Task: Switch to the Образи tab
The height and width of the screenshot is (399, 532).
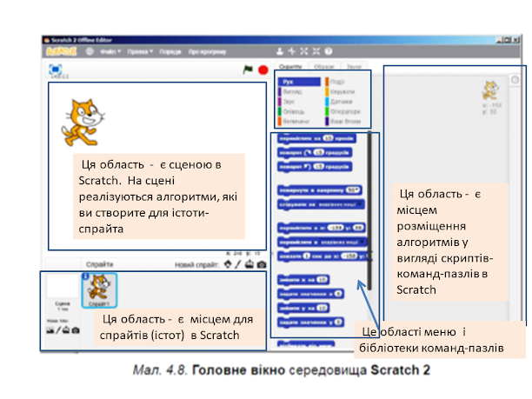Action: coord(324,66)
